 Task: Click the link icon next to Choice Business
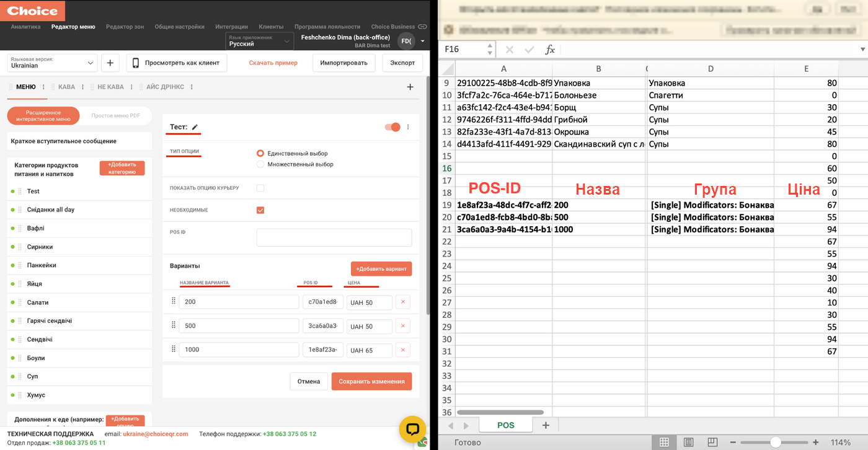coord(423,27)
